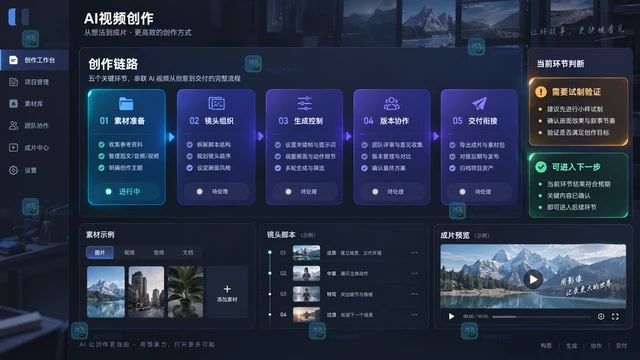Click the 关键内容已确认 text

(x=569, y=196)
